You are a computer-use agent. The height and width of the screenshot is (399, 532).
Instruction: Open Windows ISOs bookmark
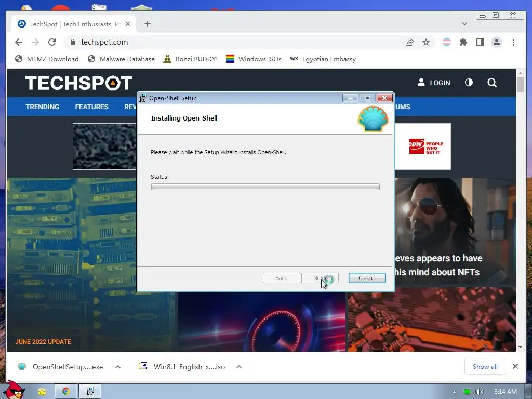click(254, 59)
